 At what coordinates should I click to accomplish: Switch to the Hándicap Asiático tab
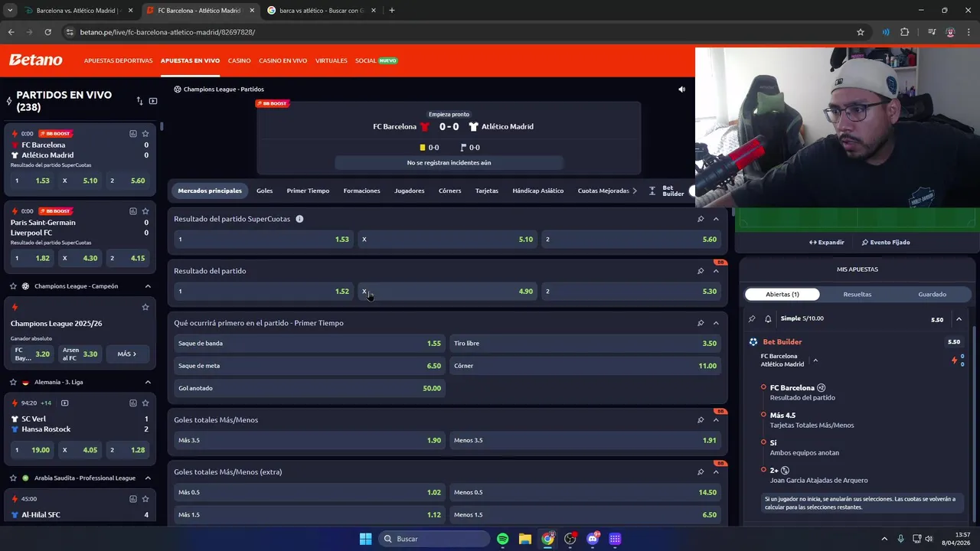[538, 191]
